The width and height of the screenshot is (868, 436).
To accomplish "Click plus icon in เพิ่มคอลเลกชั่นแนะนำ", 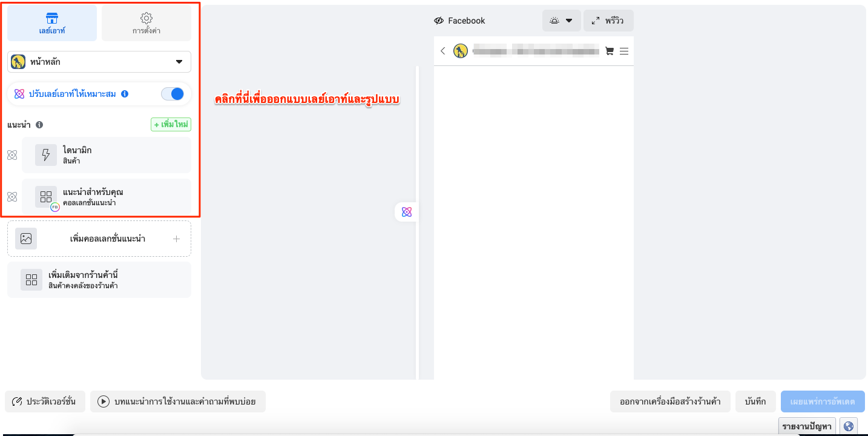I will coord(177,239).
